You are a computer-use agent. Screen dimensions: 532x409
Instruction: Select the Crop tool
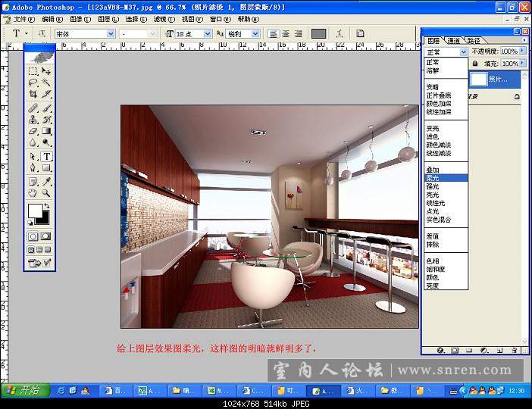pos(33,94)
